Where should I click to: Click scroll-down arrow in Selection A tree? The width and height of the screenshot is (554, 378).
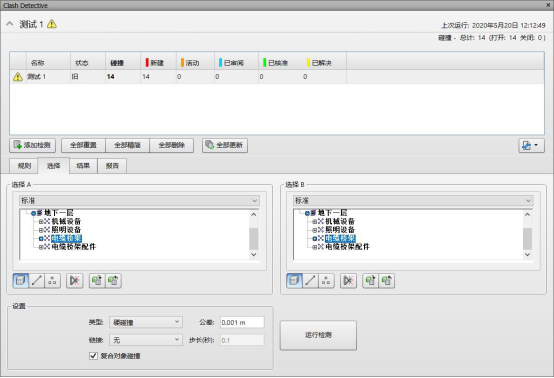coord(254,255)
